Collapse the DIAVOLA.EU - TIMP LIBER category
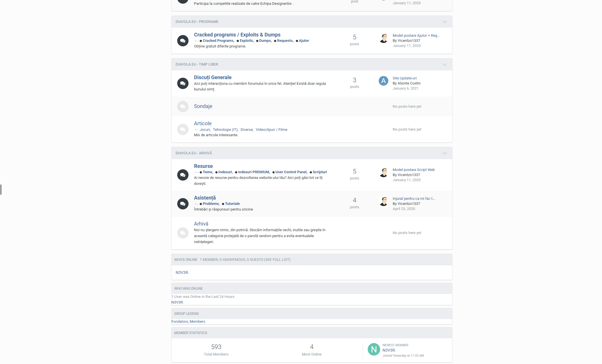The image size is (602, 364). [445, 65]
